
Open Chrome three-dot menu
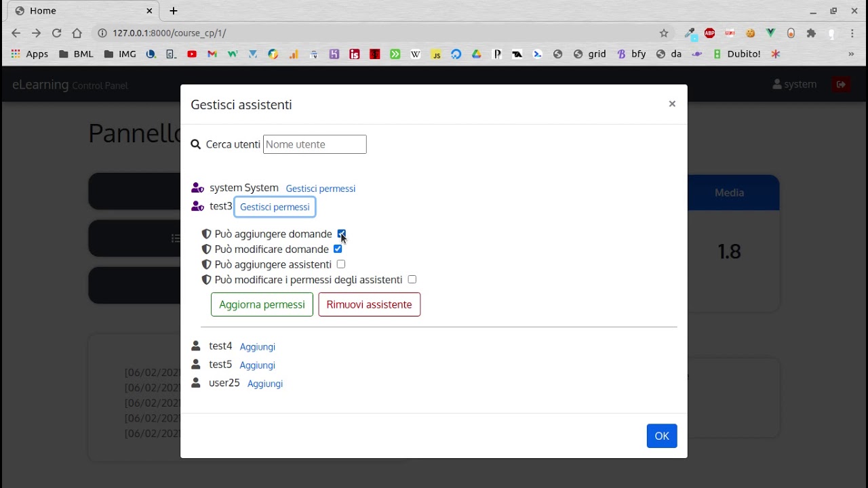(852, 33)
